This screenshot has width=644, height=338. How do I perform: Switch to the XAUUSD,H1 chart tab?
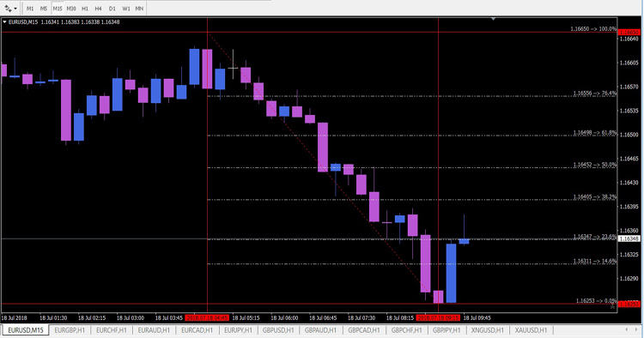pyautogui.click(x=531, y=330)
